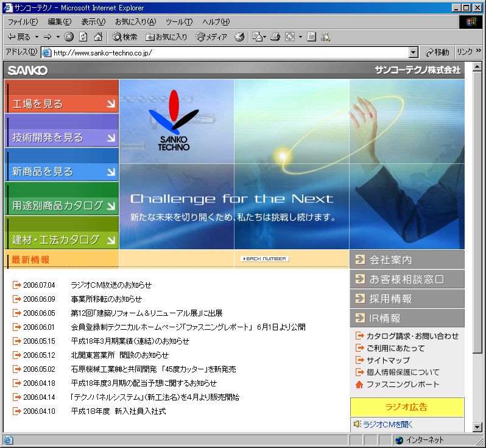Click the house icon beside ファスニングレポート
486x448 pixels.
[x=359, y=385]
